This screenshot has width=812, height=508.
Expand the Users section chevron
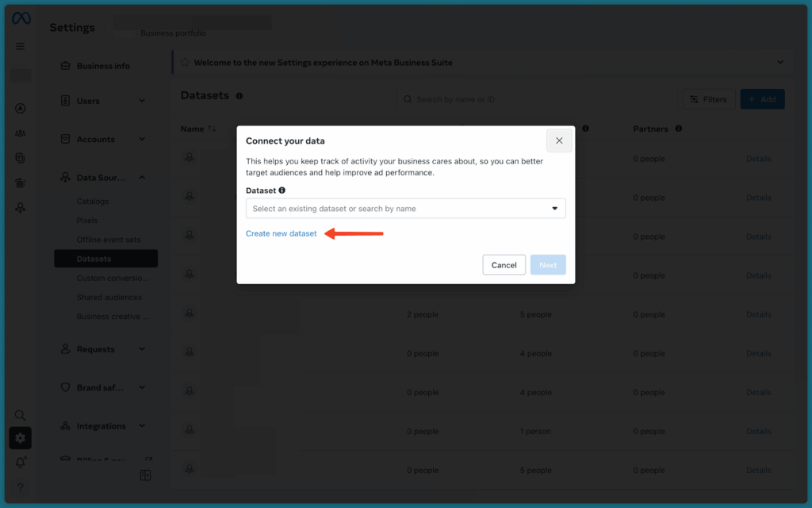pos(143,101)
